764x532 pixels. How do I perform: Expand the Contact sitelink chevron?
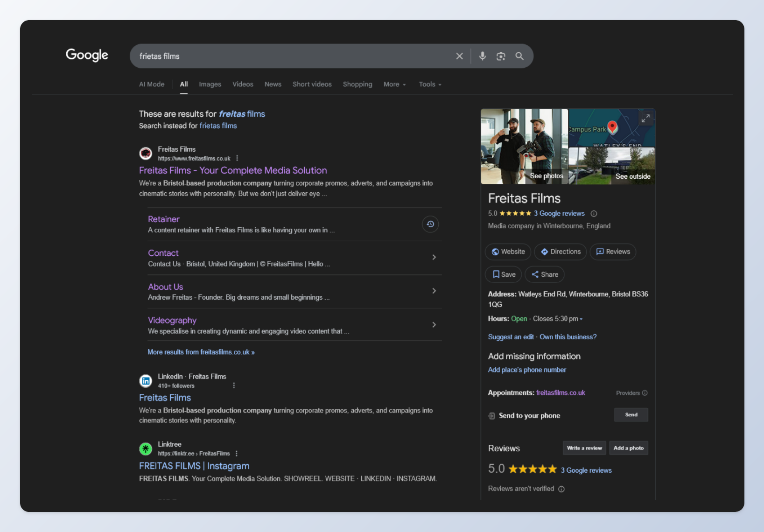click(x=434, y=257)
